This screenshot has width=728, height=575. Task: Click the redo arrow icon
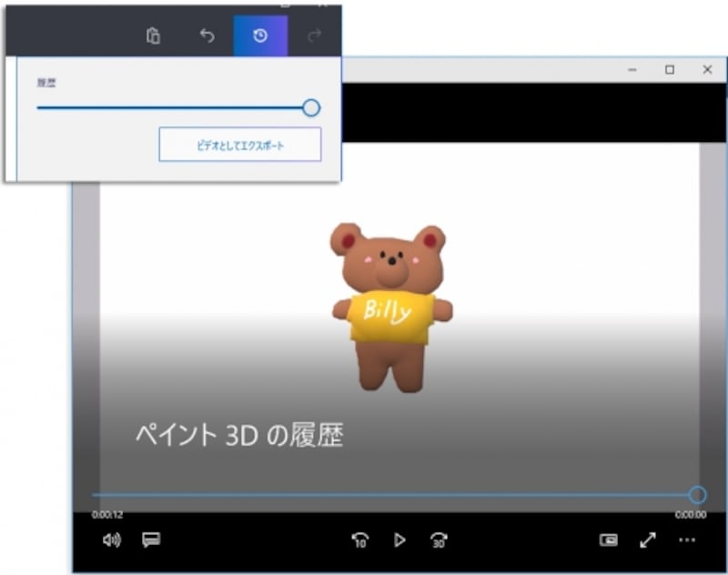click(x=315, y=35)
